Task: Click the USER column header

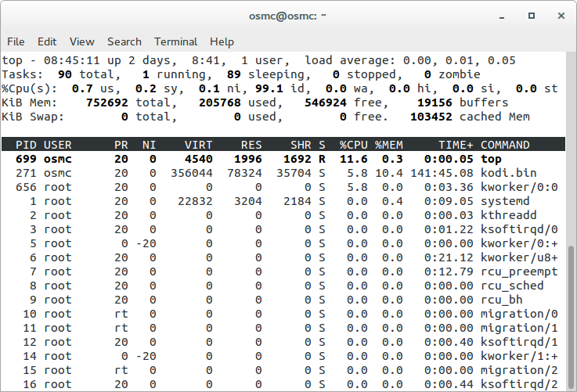Action: pyautogui.click(x=57, y=145)
